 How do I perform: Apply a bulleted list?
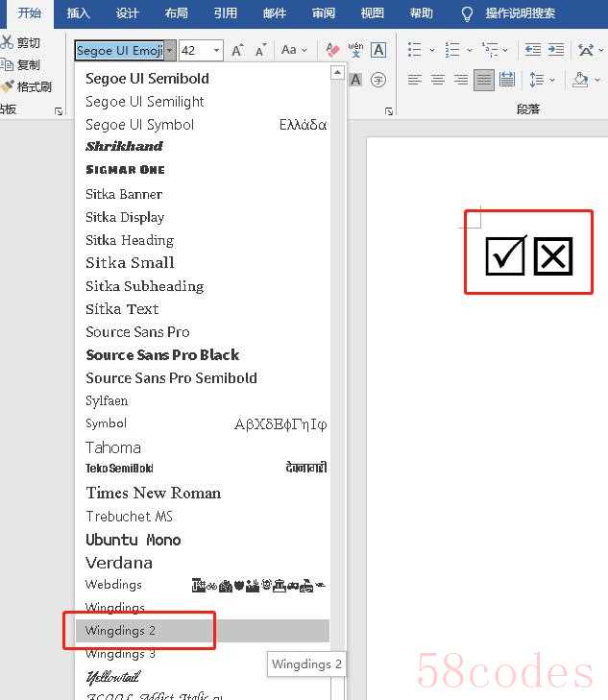(415, 50)
